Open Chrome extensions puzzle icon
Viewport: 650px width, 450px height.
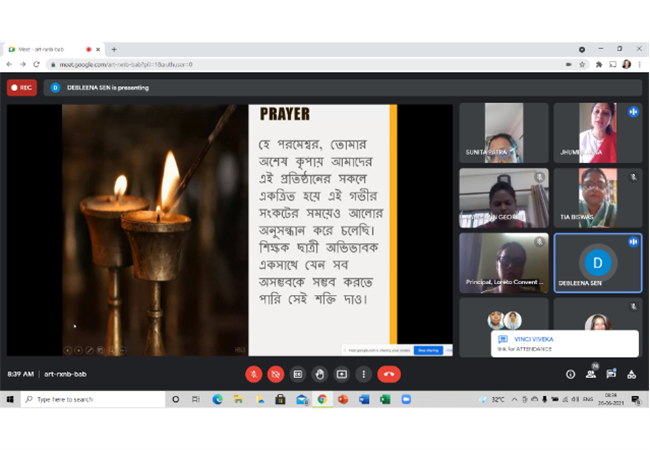[599, 65]
